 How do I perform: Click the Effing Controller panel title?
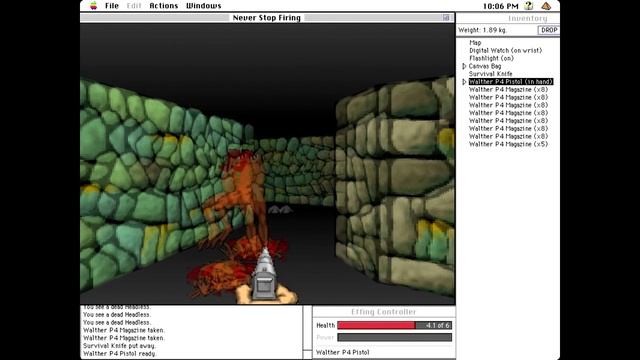[383, 312]
